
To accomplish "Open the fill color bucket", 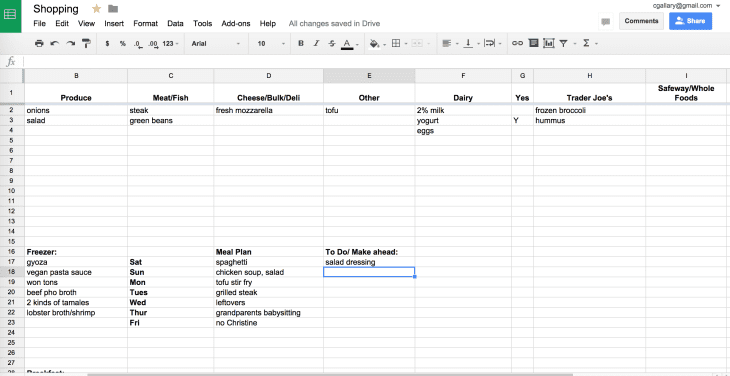I will coord(377,43).
